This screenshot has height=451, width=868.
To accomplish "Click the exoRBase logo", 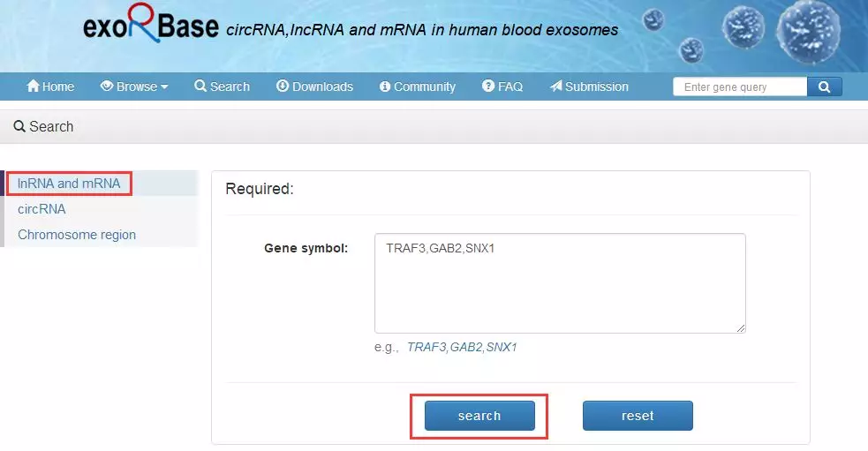I will pos(151,26).
